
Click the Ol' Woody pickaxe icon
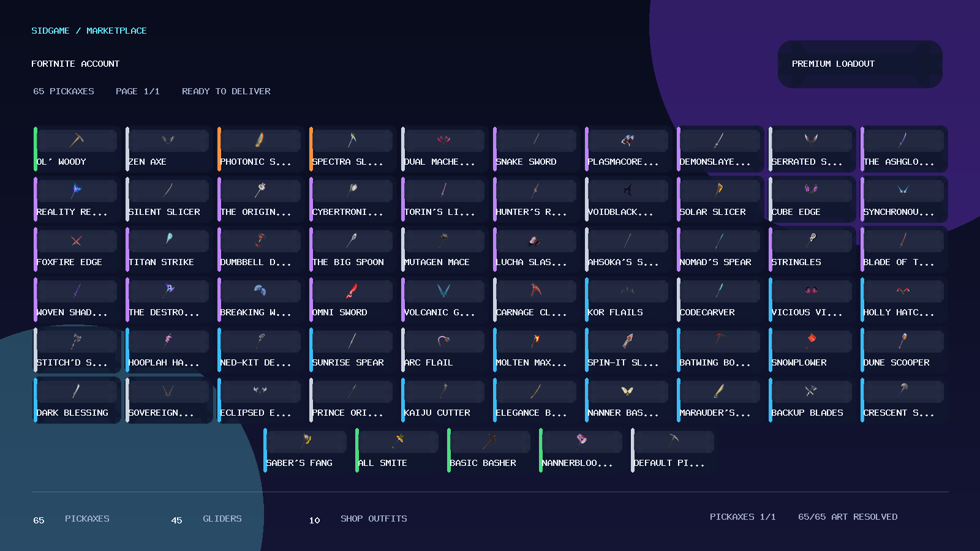click(x=77, y=140)
